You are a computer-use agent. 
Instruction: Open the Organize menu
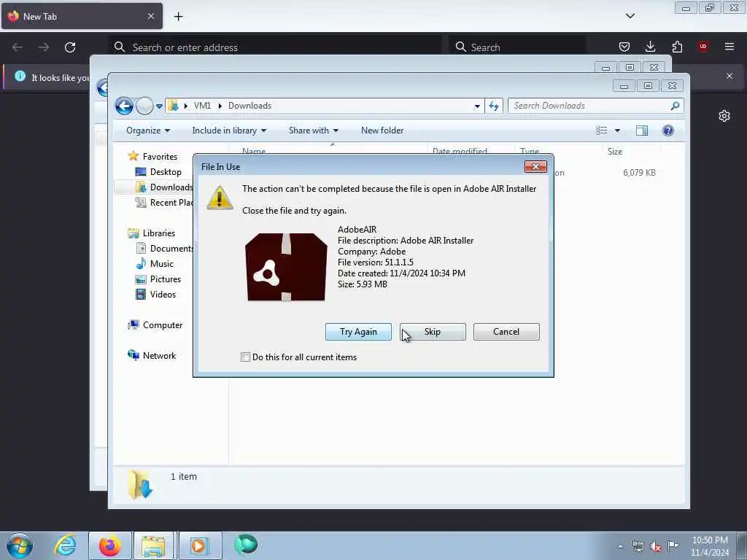point(147,131)
